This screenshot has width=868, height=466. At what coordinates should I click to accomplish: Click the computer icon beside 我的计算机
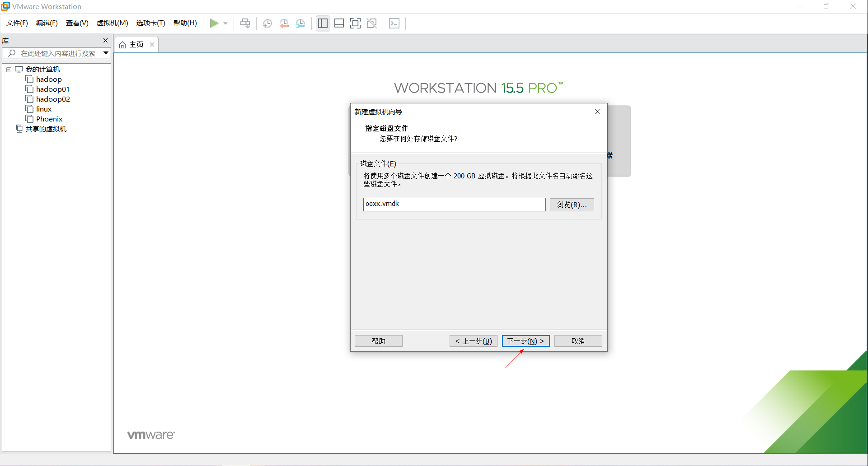pos(19,70)
